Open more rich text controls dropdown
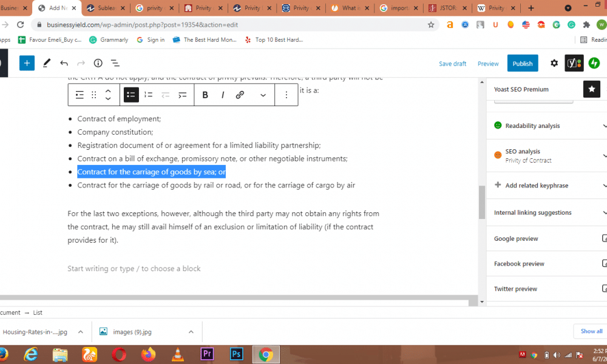Screen dimensions: 607x364 click(x=263, y=95)
